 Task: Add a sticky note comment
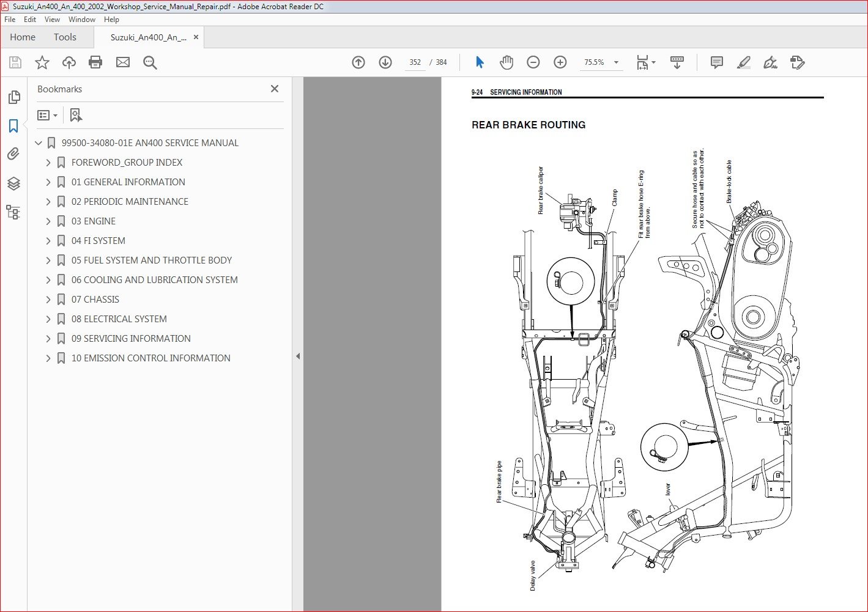(x=717, y=62)
